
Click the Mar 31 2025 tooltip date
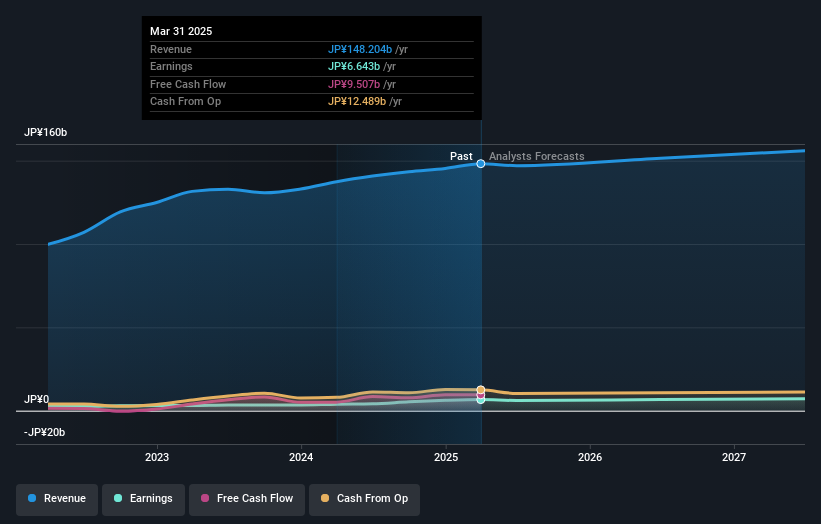tap(181, 31)
